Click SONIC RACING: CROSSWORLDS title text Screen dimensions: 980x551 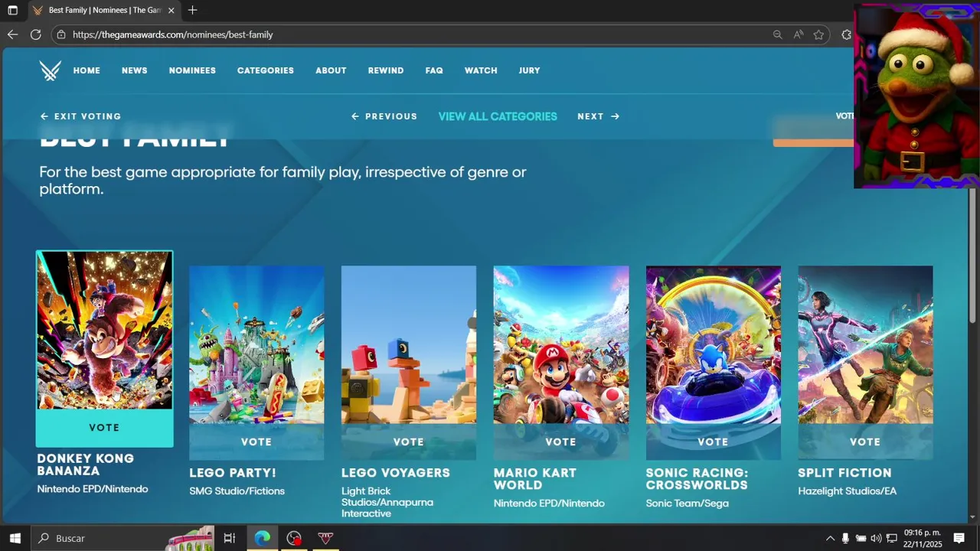(697, 479)
